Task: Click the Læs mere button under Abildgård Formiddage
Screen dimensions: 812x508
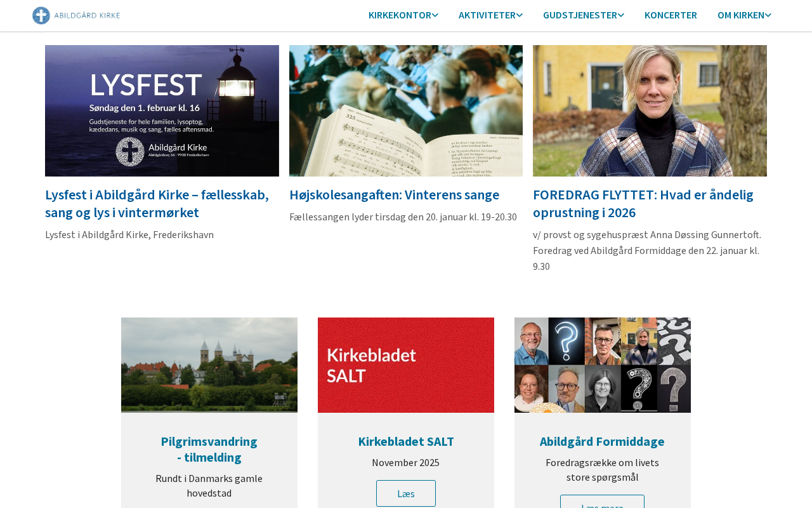Action: (602, 502)
